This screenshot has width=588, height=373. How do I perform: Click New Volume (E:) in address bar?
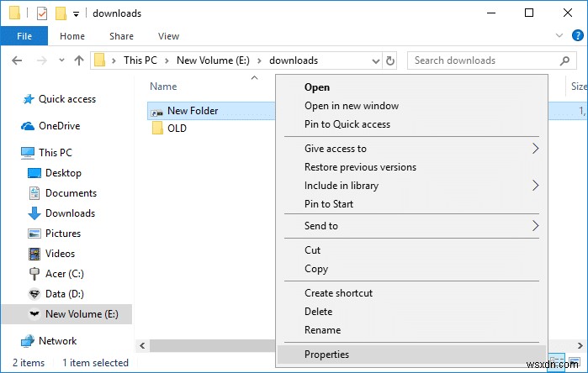click(213, 60)
